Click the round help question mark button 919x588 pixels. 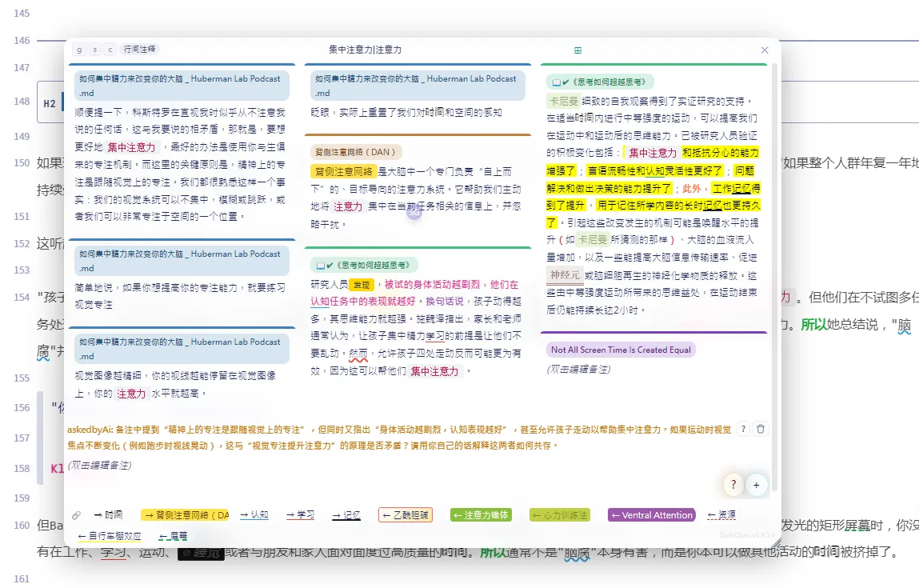click(x=733, y=485)
